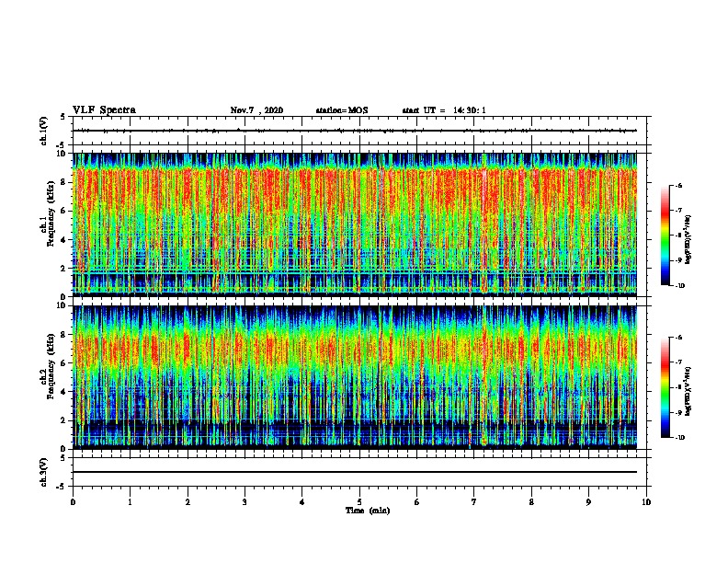728x563 pixels.
Task: Click the "ch.3(V)" axis label
Action: tap(43, 472)
